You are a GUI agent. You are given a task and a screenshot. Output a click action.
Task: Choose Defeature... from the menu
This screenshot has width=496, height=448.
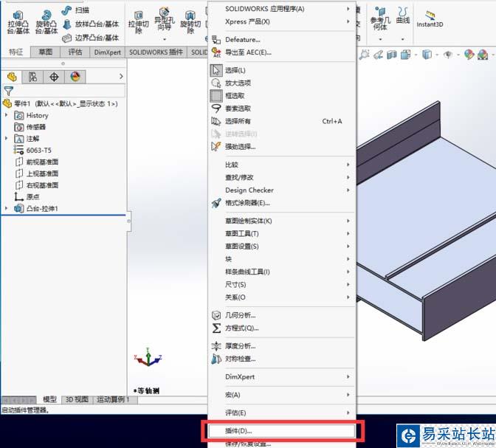[282, 40]
